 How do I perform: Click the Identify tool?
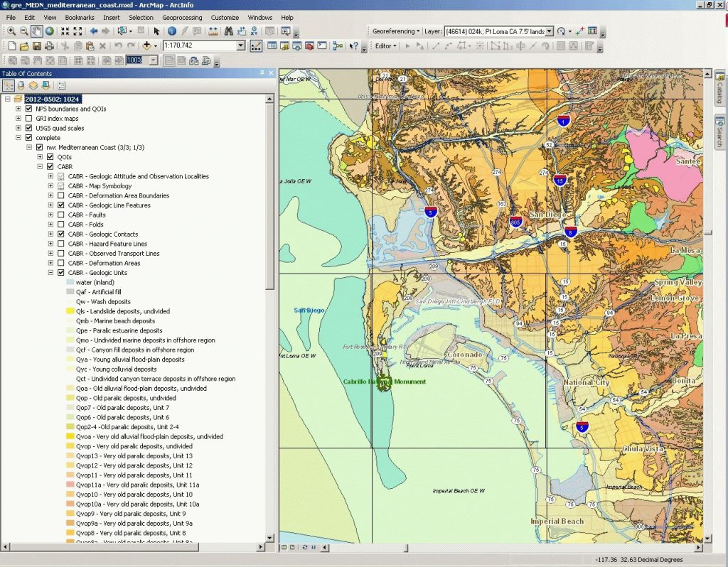171,31
